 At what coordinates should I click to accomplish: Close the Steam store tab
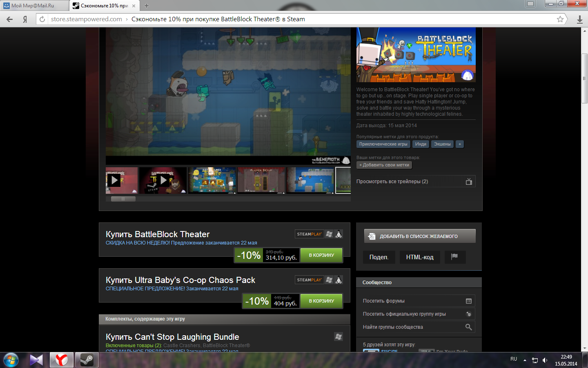134,6
